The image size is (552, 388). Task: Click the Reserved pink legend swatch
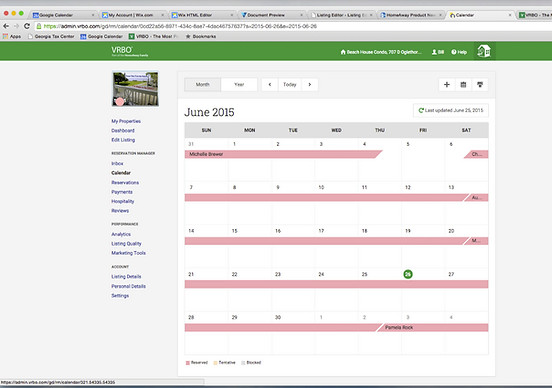pos(188,363)
